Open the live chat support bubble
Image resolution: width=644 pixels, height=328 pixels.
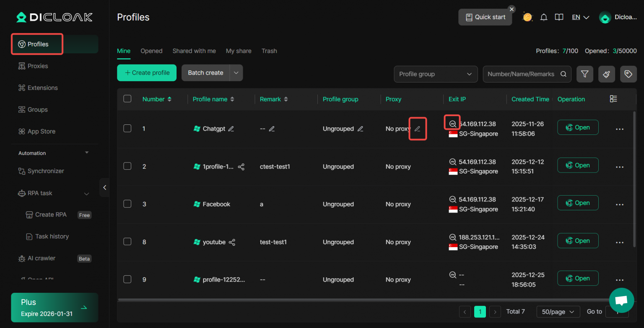pyautogui.click(x=621, y=300)
